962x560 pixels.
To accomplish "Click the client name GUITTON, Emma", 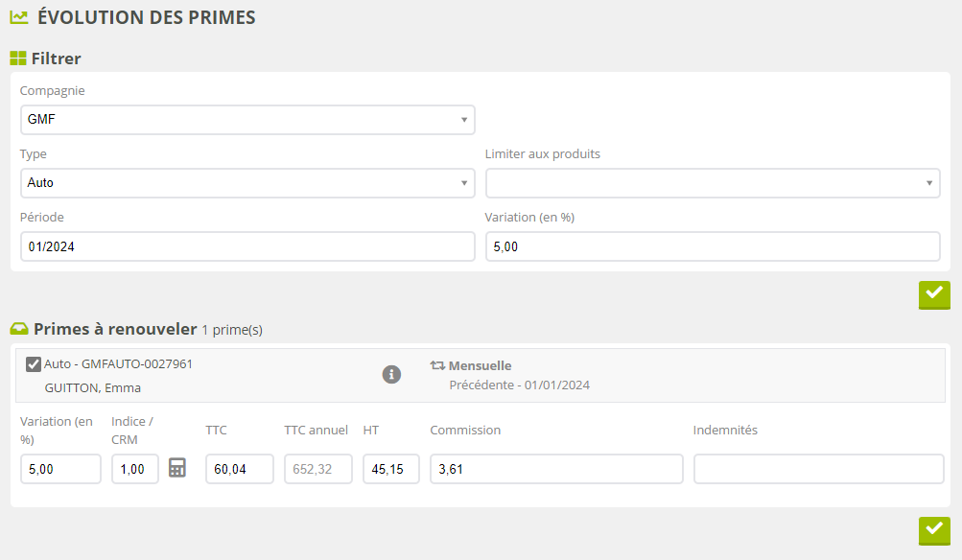I will tap(93, 387).
